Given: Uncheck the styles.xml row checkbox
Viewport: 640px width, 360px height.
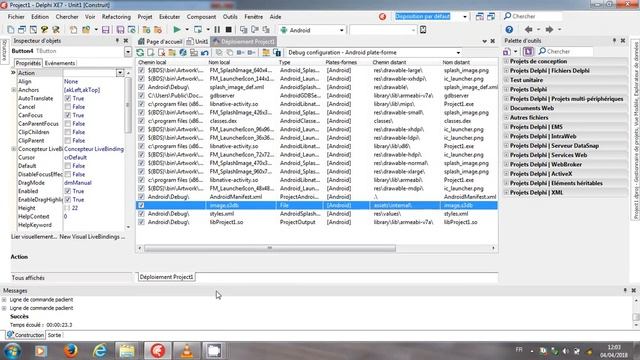Looking at the screenshot, I should 141,213.
